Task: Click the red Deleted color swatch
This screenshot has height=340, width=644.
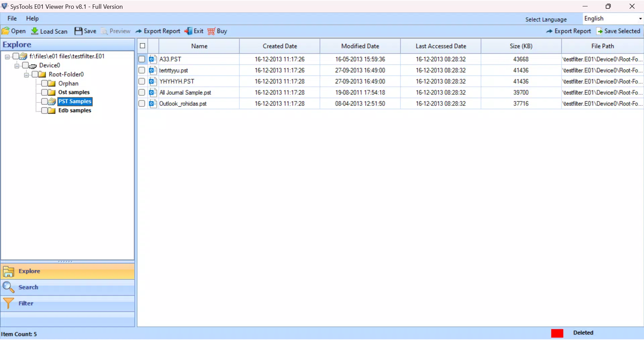Action: click(x=557, y=333)
